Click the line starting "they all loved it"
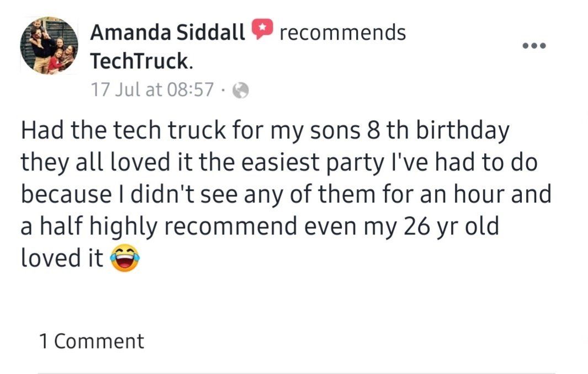The height and width of the screenshot is (374, 588). [x=278, y=163]
